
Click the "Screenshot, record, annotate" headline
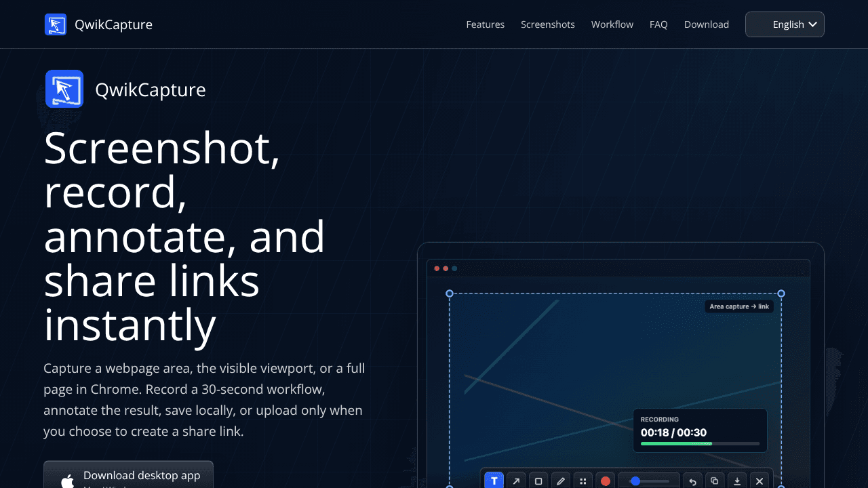(x=184, y=236)
